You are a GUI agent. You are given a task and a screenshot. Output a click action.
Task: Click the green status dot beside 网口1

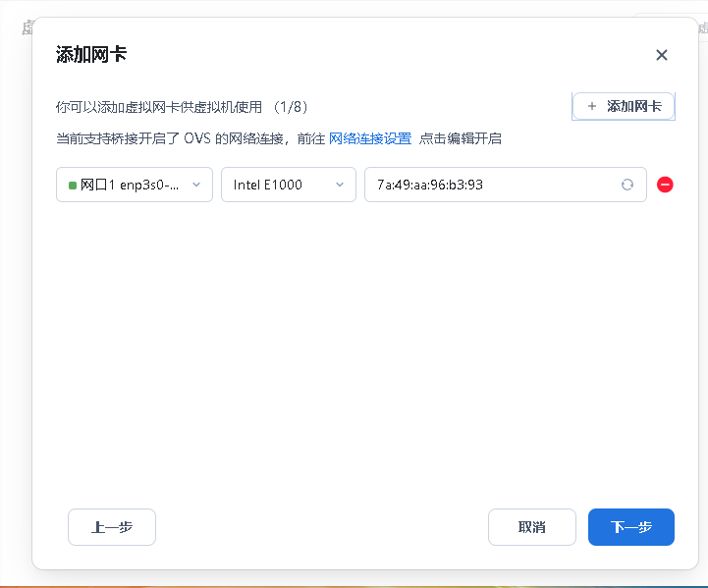point(73,185)
